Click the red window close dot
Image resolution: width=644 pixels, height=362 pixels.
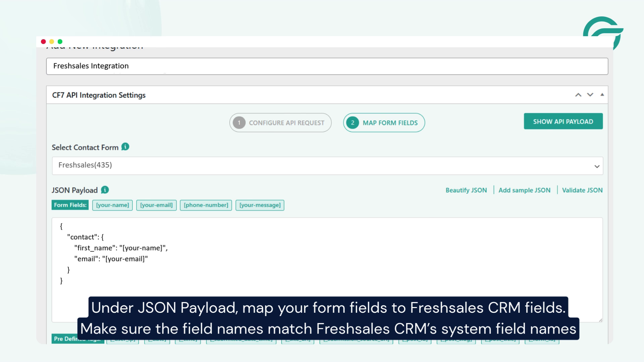click(x=43, y=42)
